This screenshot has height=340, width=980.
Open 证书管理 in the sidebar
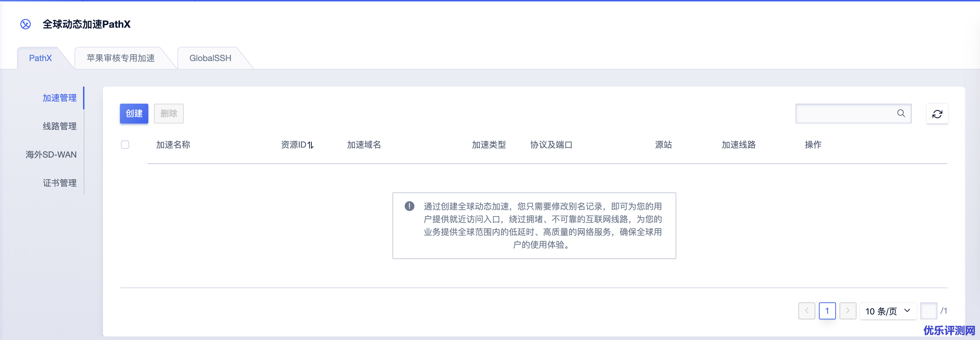click(x=59, y=183)
